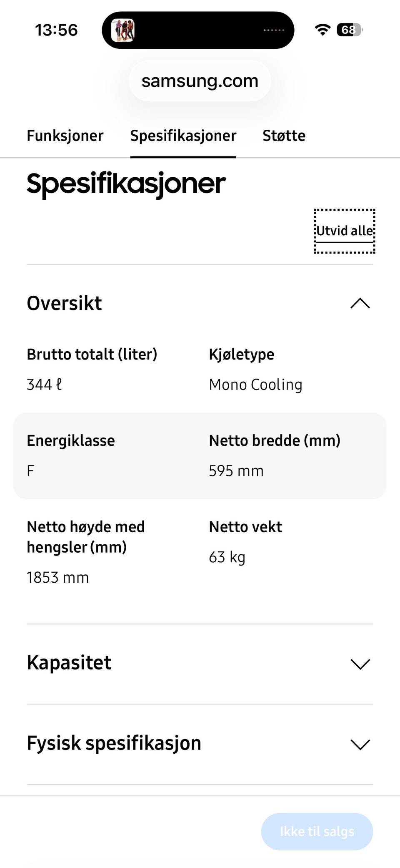400x868 pixels.
Task: Tap the Brutto totalt 344 liter value
Action: point(44,385)
